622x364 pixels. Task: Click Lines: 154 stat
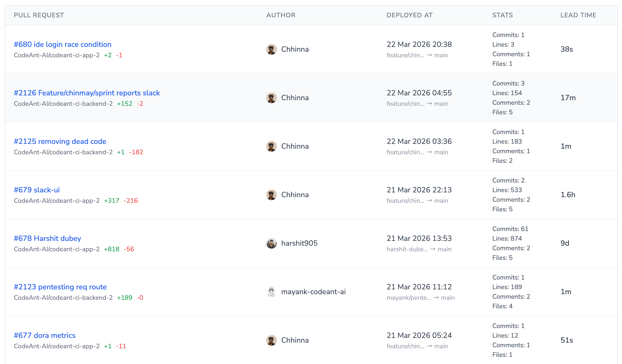[507, 93]
